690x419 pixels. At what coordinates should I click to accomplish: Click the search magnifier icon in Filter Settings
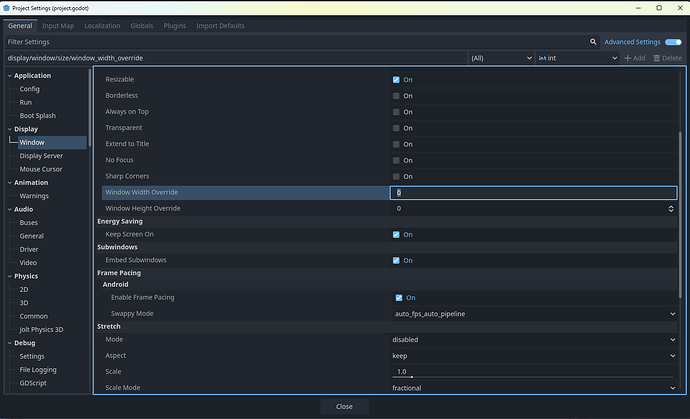point(593,42)
